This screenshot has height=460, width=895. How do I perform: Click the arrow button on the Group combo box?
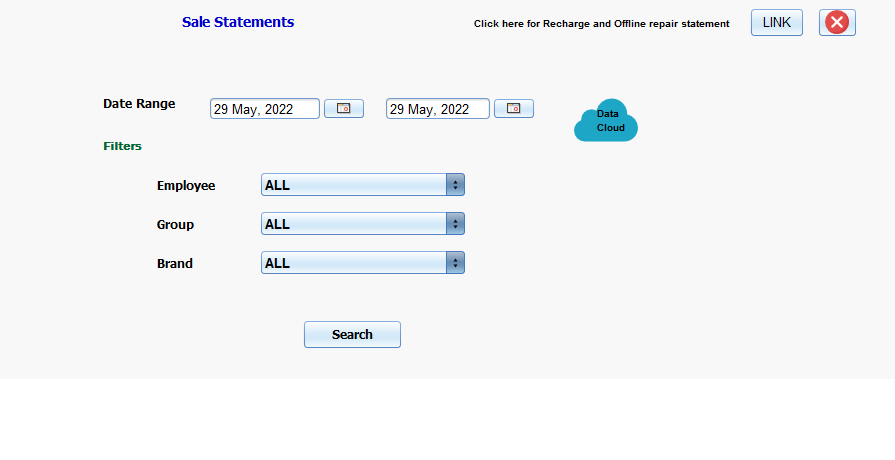[455, 224]
